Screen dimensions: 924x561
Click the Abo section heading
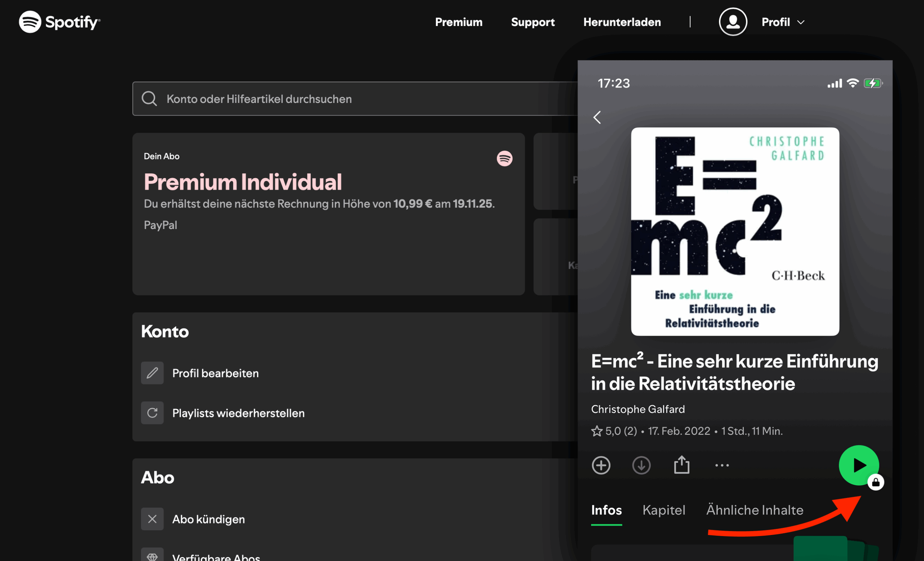pyautogui.click(x=157, y=477)
